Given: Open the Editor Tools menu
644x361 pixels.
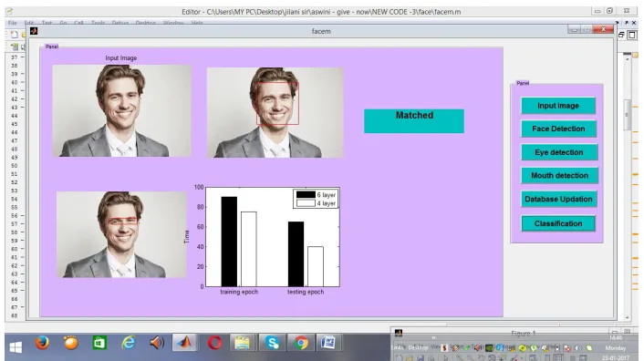Looking at the screenshot, I should click(x=98, y=23).
